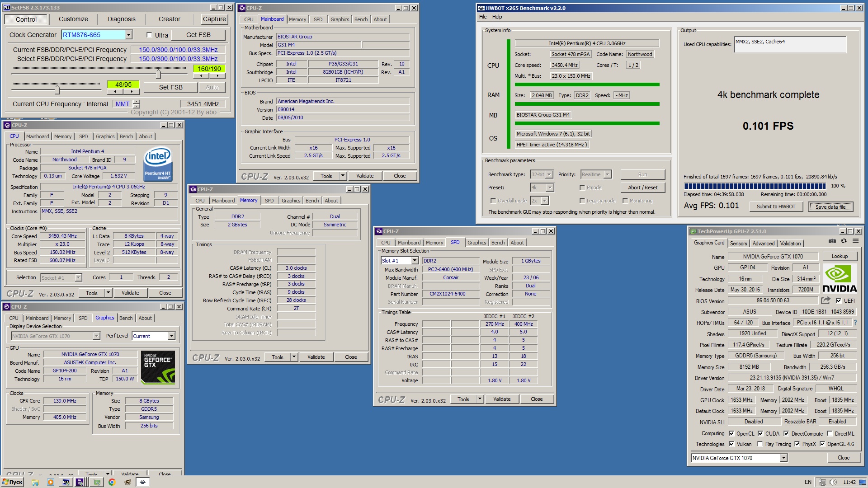Image resolution: width=868 pixels, height=488 pixels.
Task: Toggle the Legacy mode checkbox
Action: tap(582, 201)
